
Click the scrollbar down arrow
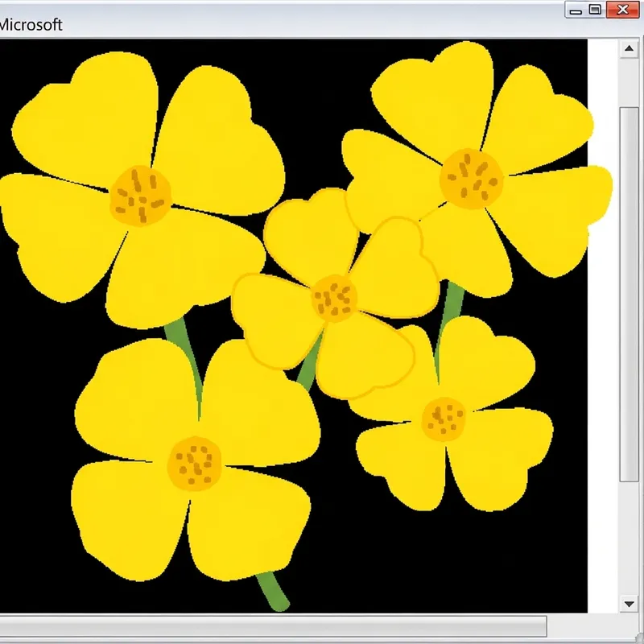click(x=630, y=602)
